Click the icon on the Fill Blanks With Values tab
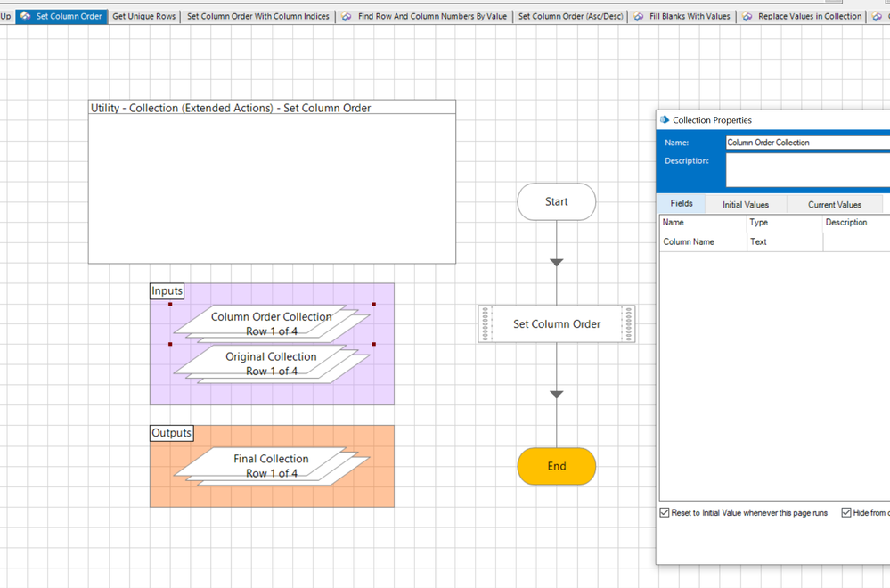Viewport: 890px width, 588px height. (639, 16)
